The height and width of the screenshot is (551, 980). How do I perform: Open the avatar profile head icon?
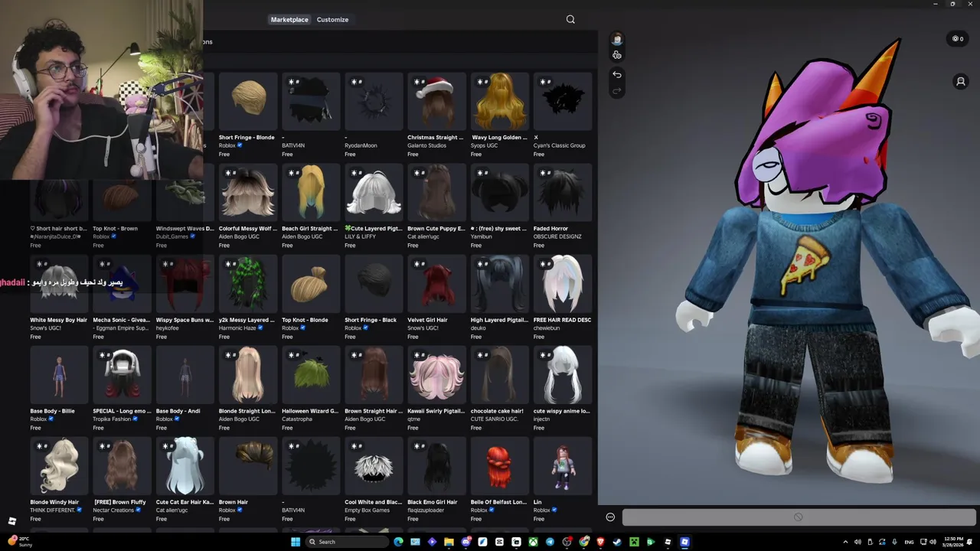pos(617,39)
